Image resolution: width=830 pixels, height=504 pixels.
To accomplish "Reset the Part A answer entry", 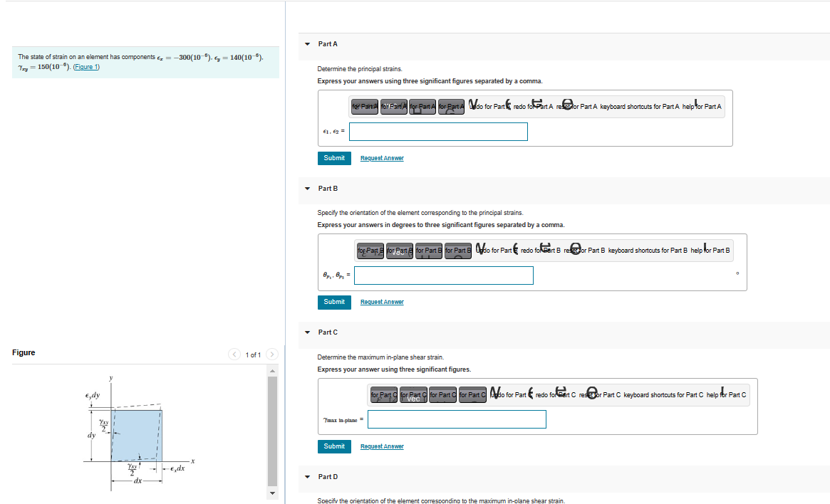I will point(576,106).
